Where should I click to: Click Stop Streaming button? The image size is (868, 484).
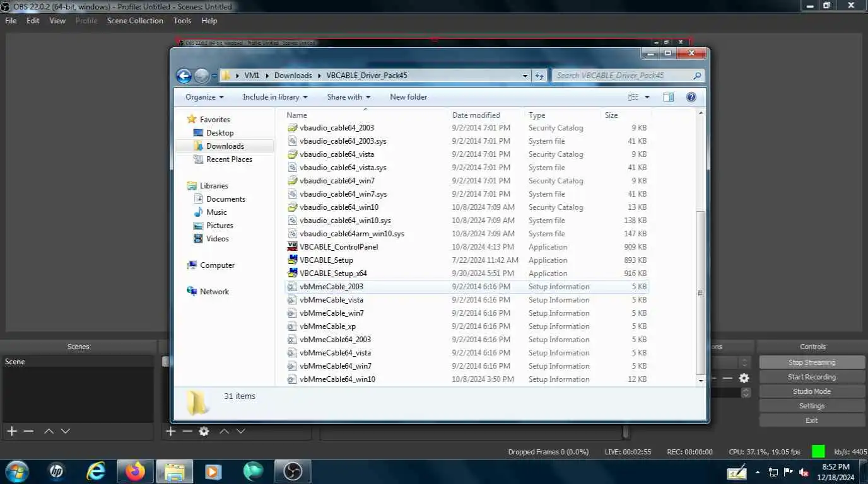812,362
